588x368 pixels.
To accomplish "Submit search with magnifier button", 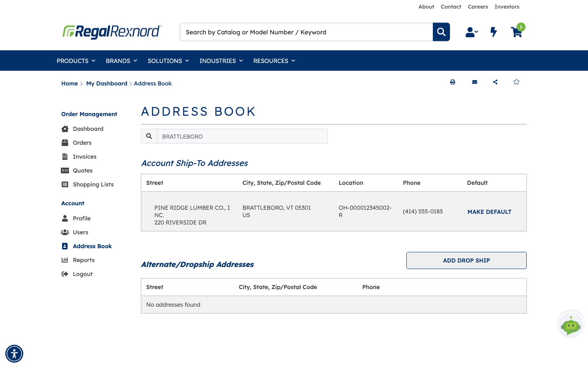I will tap(441, 32).
